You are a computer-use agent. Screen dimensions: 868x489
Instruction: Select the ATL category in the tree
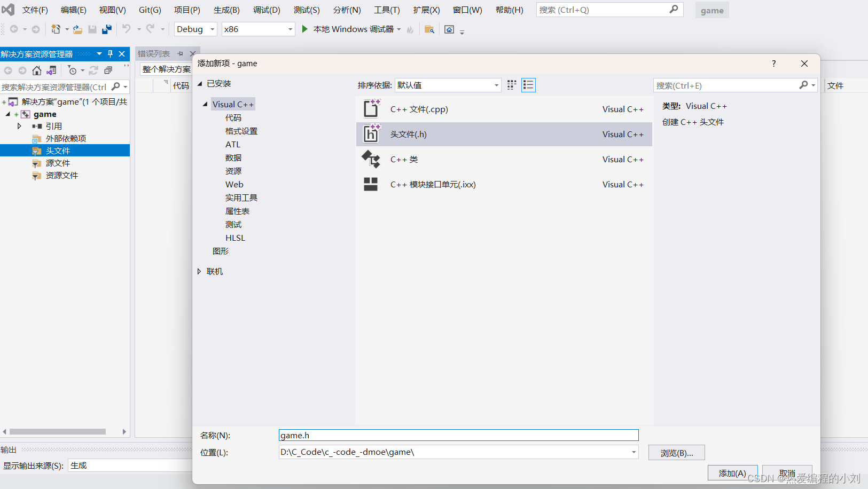coord(233,144)
